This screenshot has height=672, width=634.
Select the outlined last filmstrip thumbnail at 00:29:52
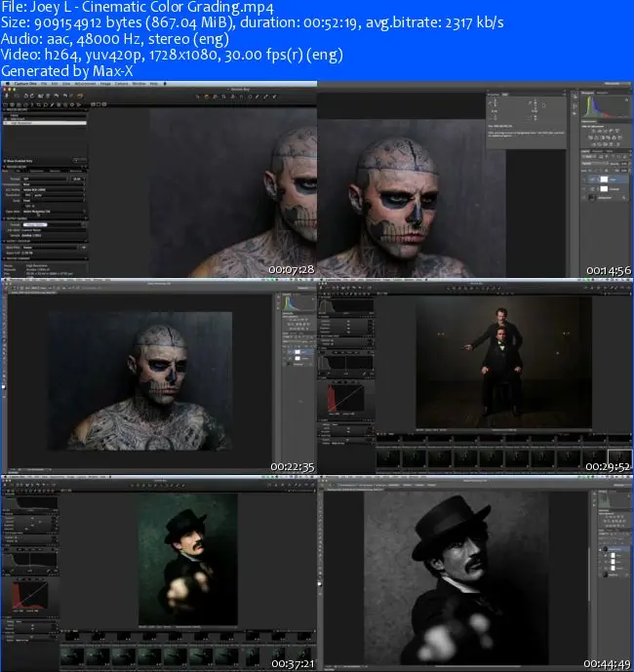(620, 458)
